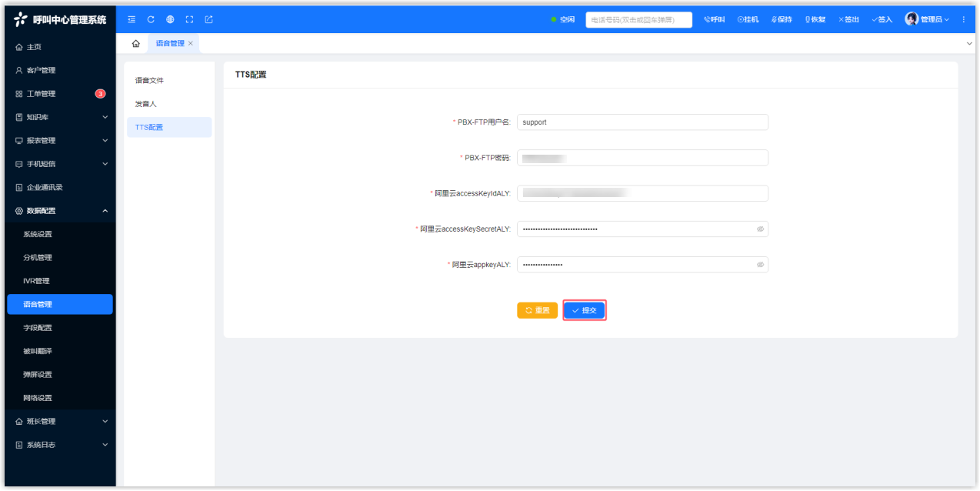This screenshot has width=980, height=491.
Task: Show the 阿里云accessKeySecretALY value with eye icon
Action: pyautogui.click(x=760, y=229)
